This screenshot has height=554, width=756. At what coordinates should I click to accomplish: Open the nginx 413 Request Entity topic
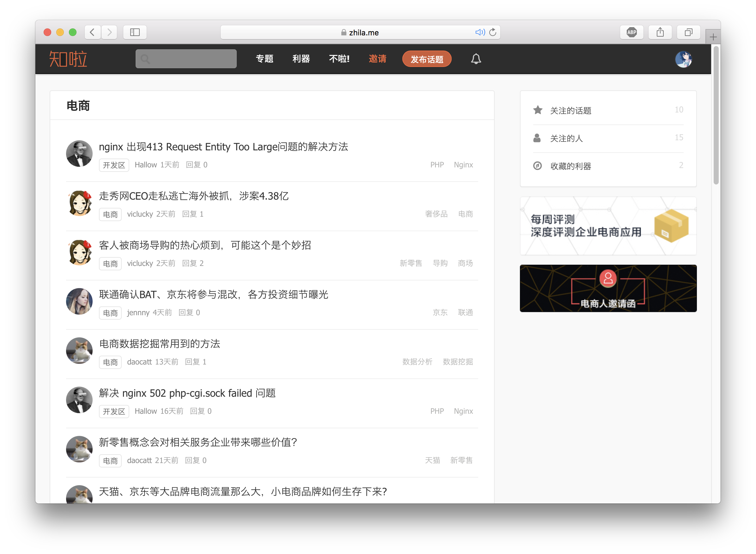click(223, 147)
